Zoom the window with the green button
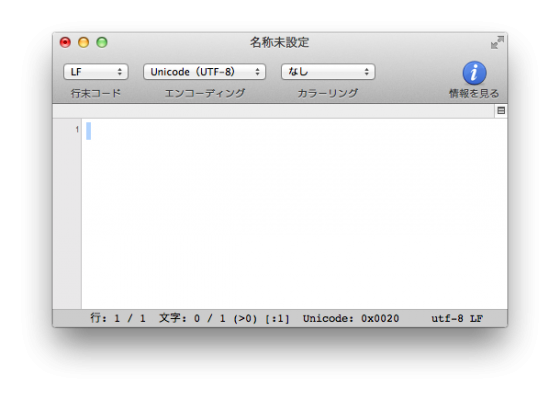The height and width of the screenshot is (400, 560). [102, 42]
